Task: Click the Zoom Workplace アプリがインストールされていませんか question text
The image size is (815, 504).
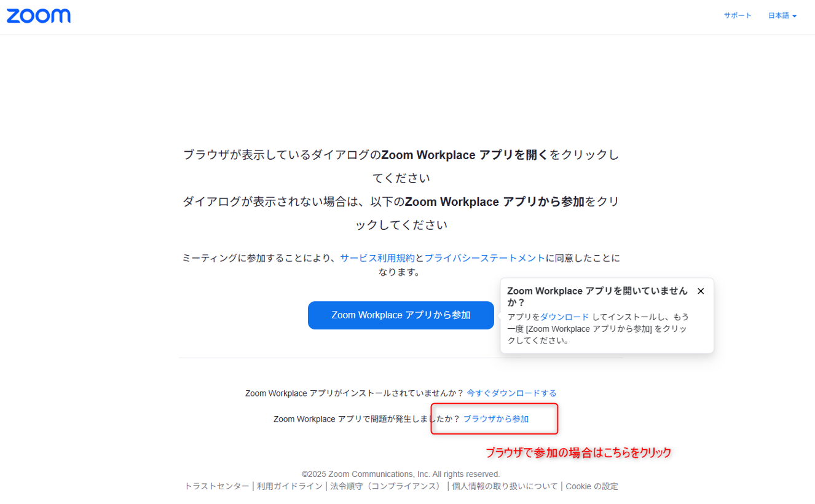Action: tap(354, 393)
